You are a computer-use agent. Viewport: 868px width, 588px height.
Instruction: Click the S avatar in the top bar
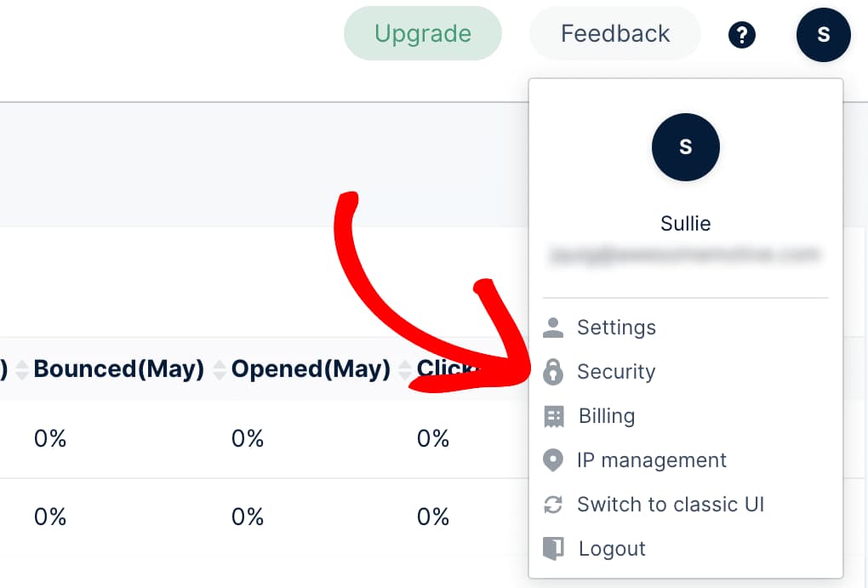click(x=823, y=35)
